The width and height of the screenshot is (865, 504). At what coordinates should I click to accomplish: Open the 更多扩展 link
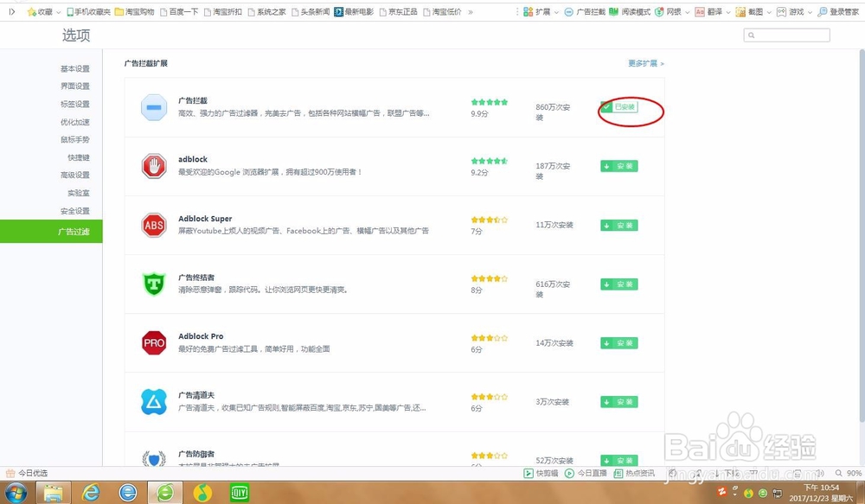point(645,63)
